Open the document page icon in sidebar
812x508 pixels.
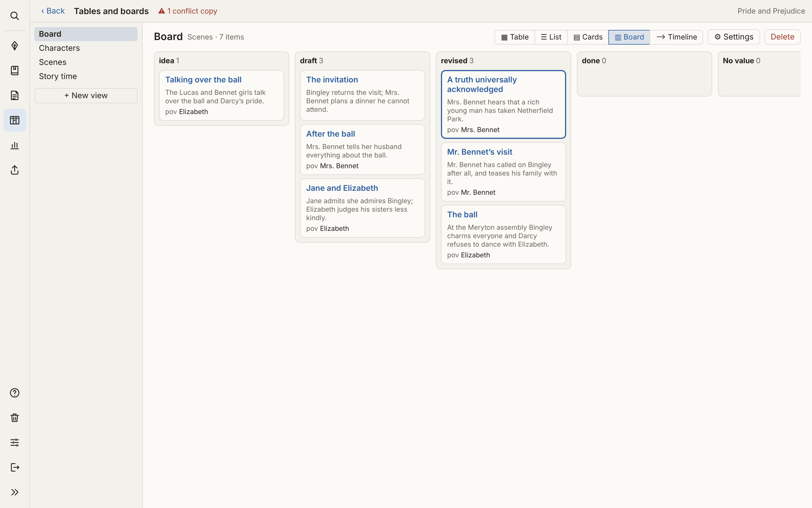(x=14, y=95)
